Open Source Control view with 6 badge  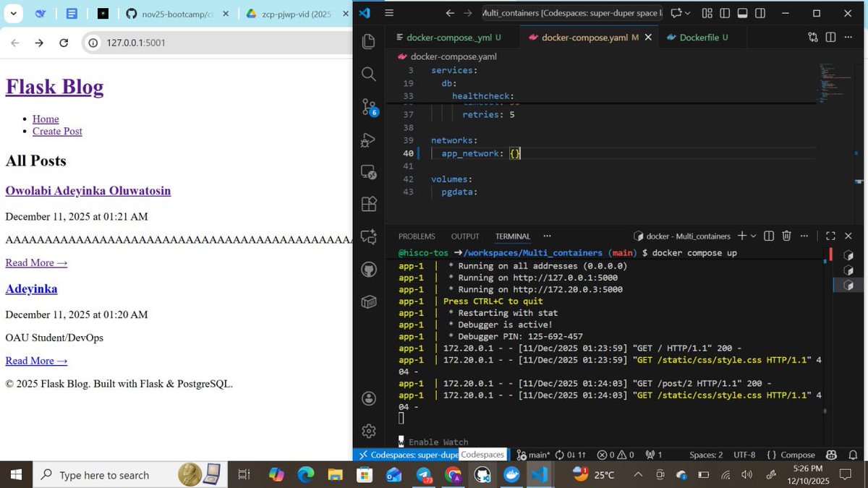(x=369, y=107)
